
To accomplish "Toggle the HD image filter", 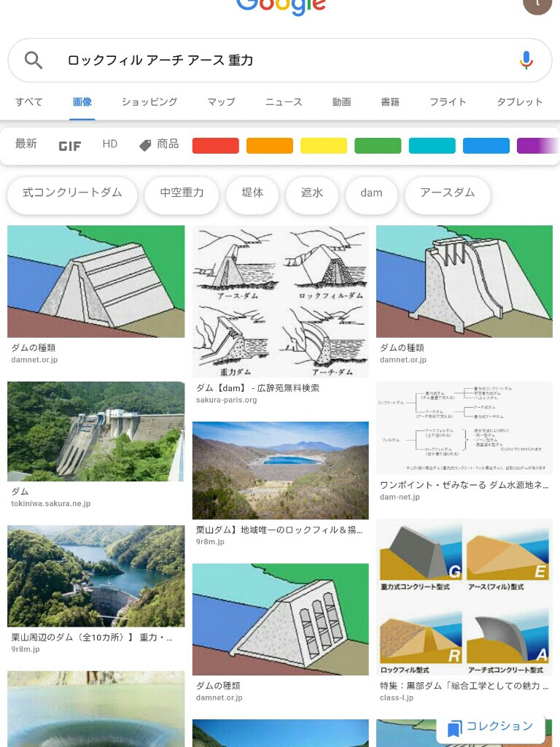I will (x=110, y=144).
